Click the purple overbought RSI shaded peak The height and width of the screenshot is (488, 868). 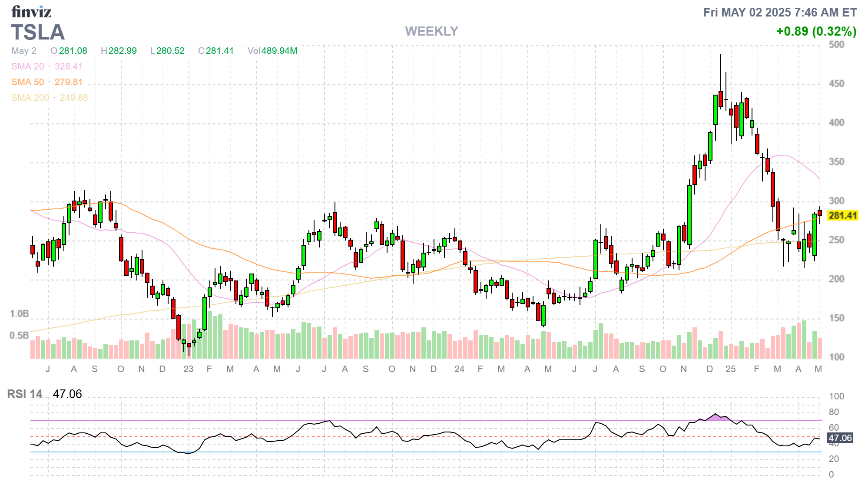click(717, 418)
